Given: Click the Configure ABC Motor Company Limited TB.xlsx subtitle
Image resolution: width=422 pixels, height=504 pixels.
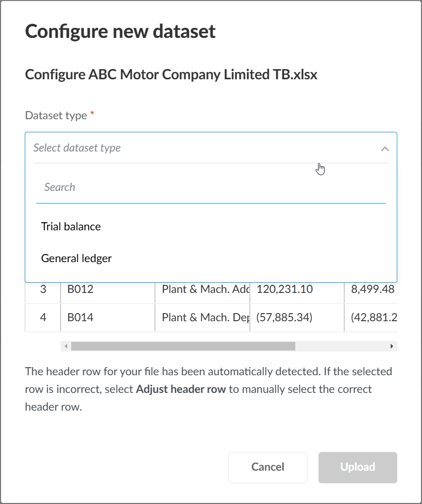Looking at the screenshot, I should 171,75.
